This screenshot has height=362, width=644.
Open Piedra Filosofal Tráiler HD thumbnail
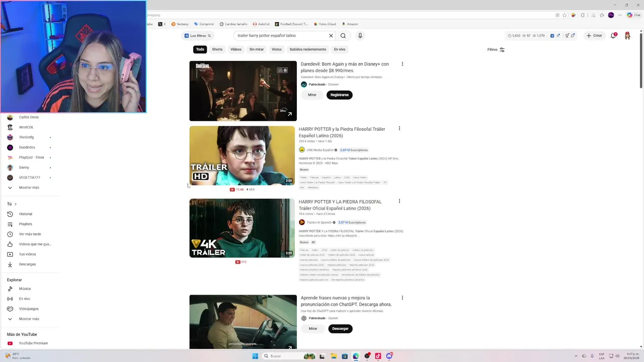242,155
